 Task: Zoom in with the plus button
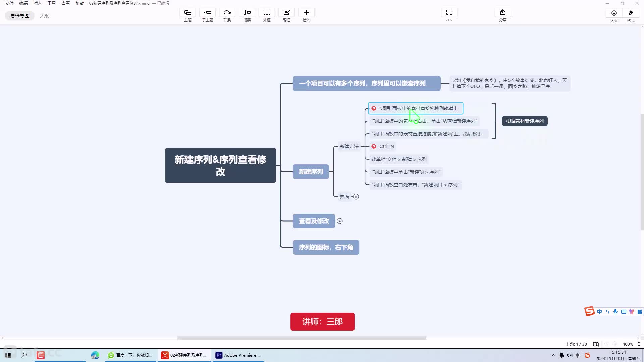(x=615, y=344)
